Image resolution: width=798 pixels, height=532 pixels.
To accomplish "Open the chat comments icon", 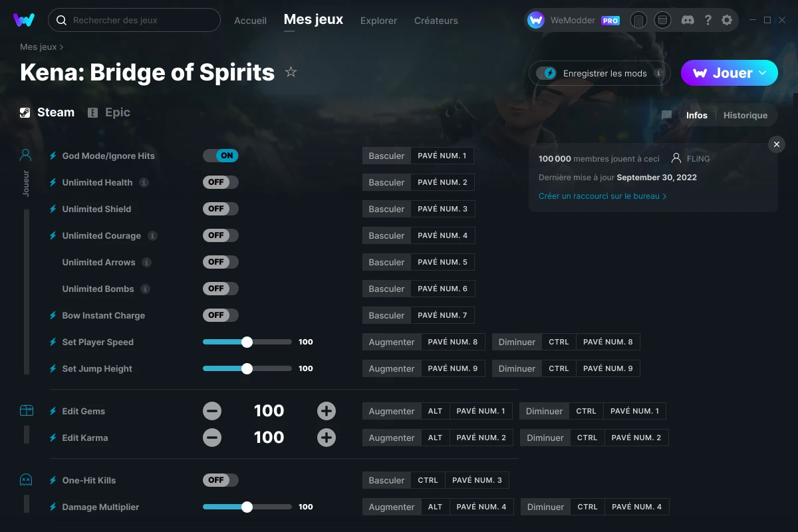I will tap(666, 115).
